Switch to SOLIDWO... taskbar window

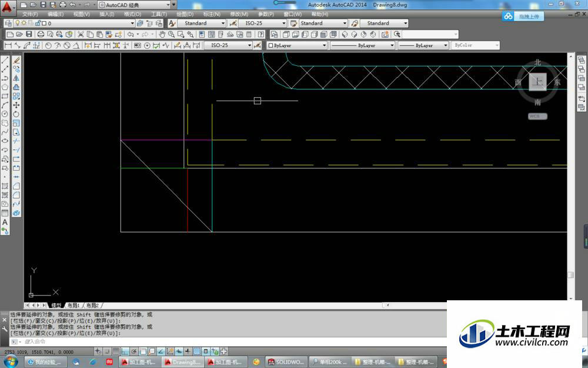click(286, 362)
